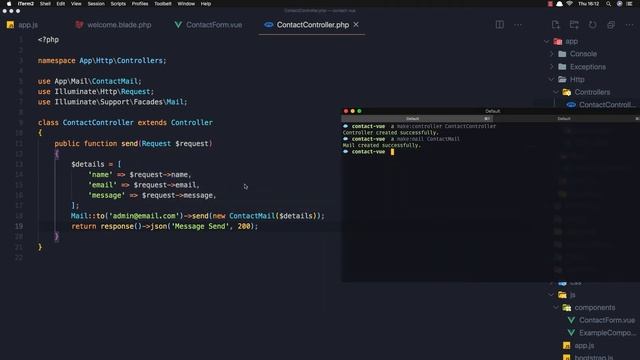Click the PHP icon on ContactController.php tab
Viewport: 640px width, 360px height.
pos(269,25)
